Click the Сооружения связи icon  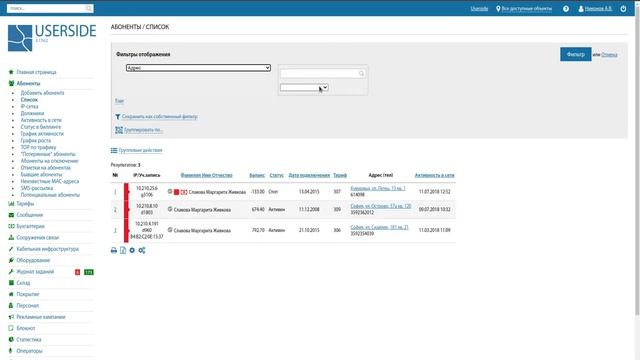(11, 237)
